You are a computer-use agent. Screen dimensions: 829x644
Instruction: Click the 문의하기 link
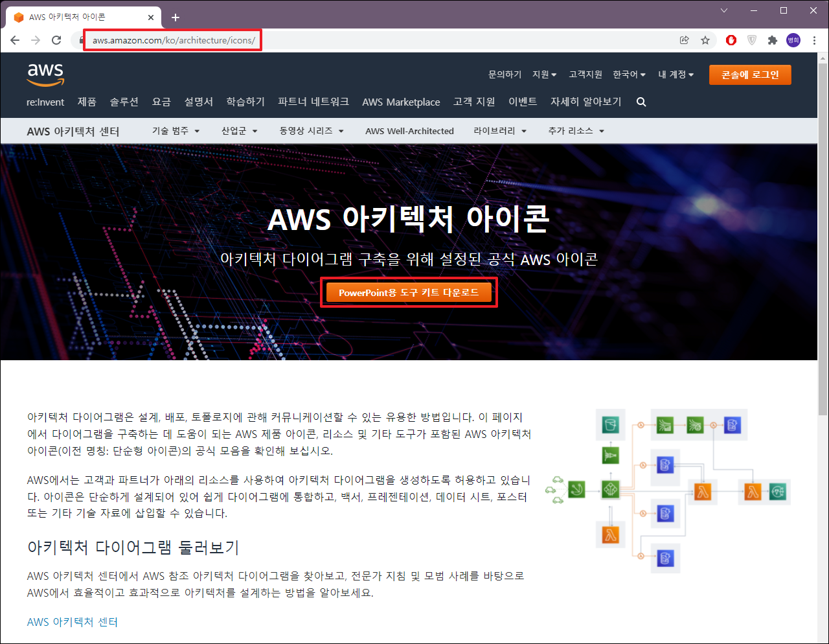click(x=505, y=75)
